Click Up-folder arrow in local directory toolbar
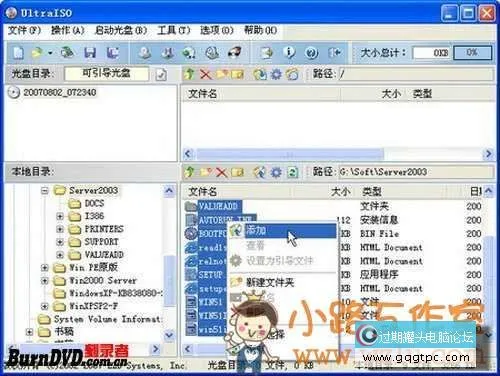Viewport: 500px width, 376px height. point(189,172)
